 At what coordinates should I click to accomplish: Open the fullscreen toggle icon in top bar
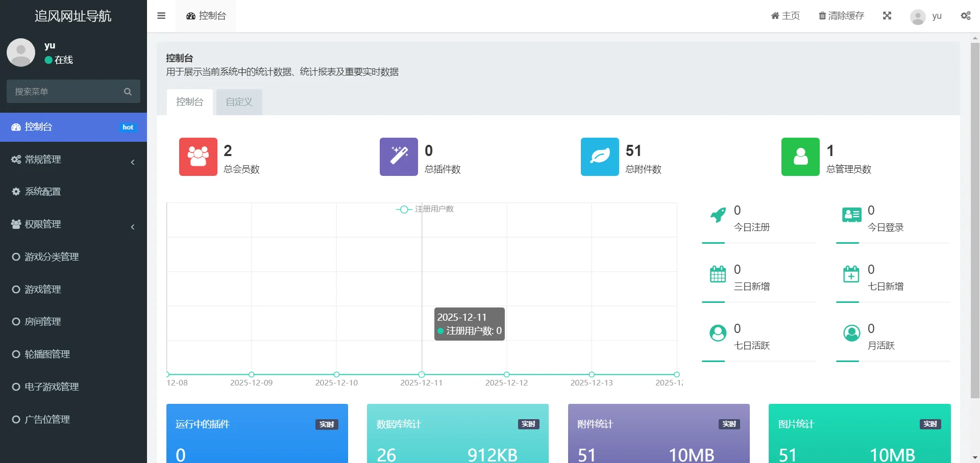point(888,16)
